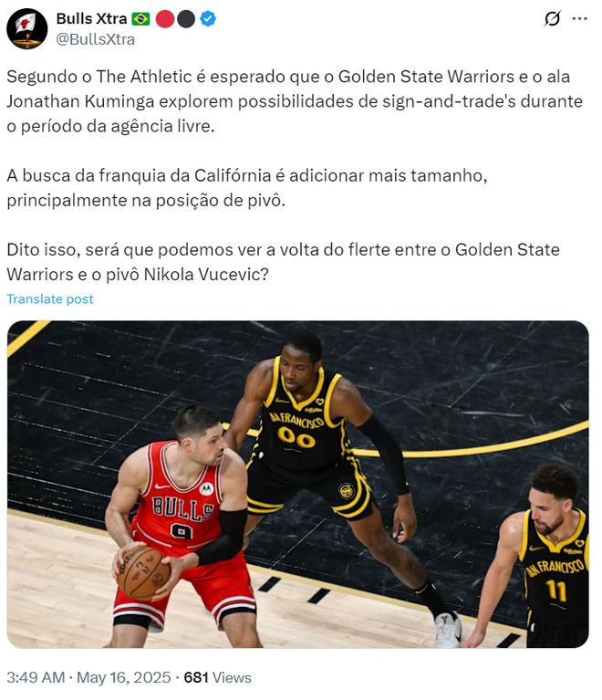Click the basketball held in the photo

pyautogui.click(x=144, y=573)
